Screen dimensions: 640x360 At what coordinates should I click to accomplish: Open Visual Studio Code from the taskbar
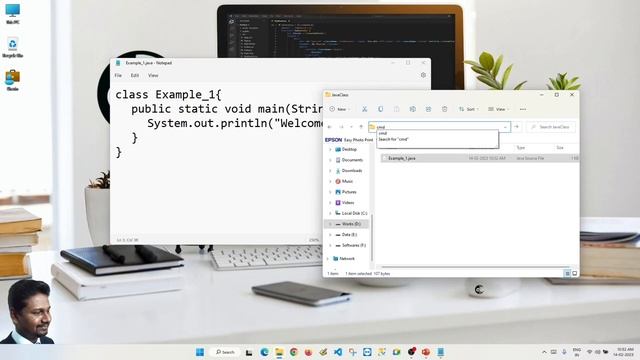coord(338,352)
